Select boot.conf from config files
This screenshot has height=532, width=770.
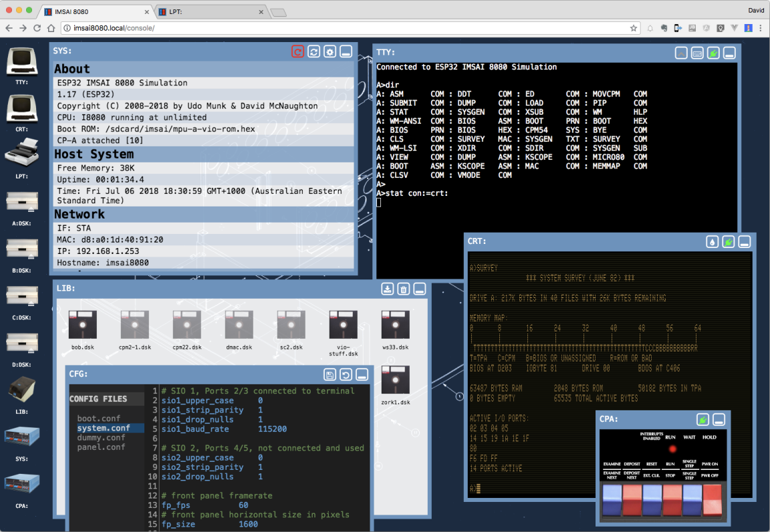[x=98, y=418]
